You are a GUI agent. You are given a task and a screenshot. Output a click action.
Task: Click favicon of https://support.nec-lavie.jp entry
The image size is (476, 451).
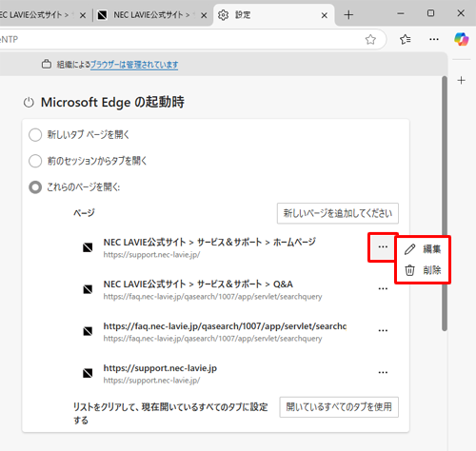tap(88, 373)
